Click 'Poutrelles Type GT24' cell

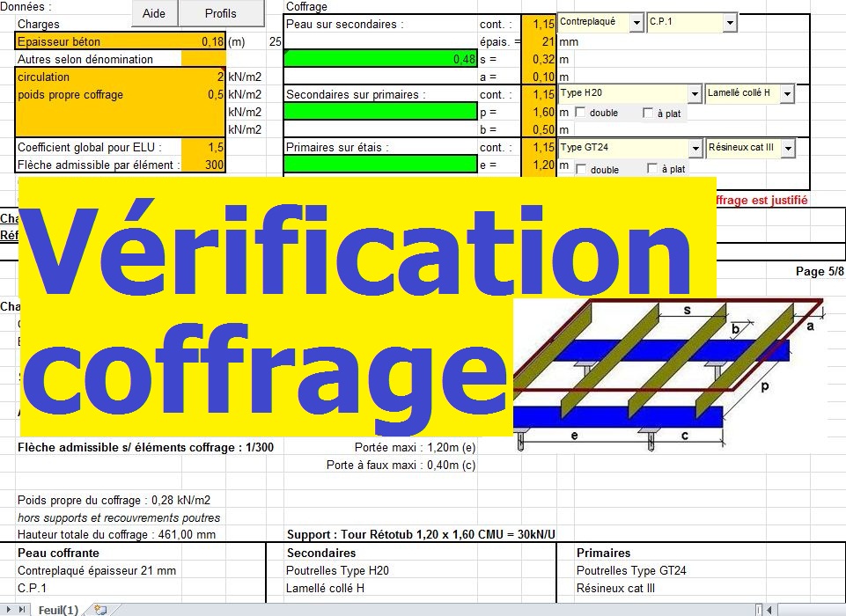point(631,571)
